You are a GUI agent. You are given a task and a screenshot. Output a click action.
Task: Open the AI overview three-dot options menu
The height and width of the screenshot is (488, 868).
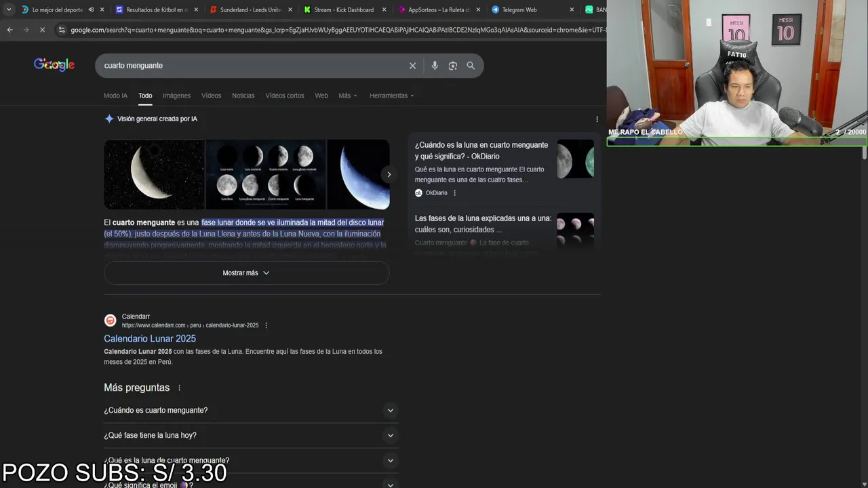click(x=597, y=119)
